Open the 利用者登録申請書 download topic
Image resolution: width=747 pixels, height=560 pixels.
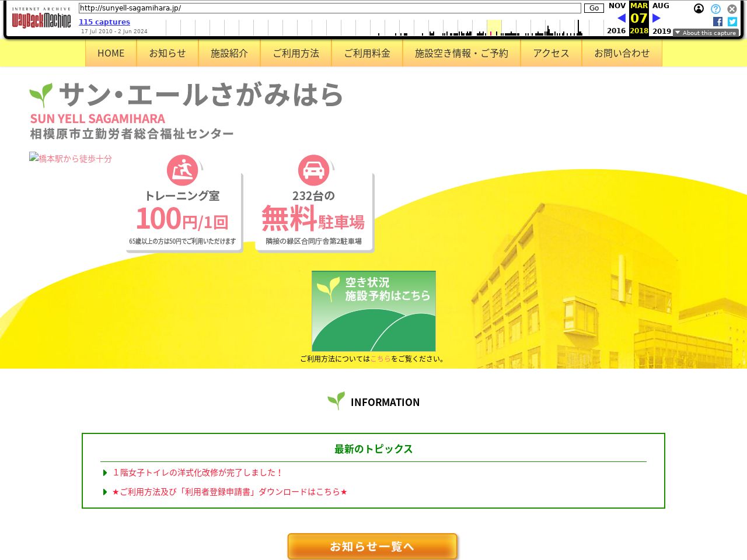(229, 492)
